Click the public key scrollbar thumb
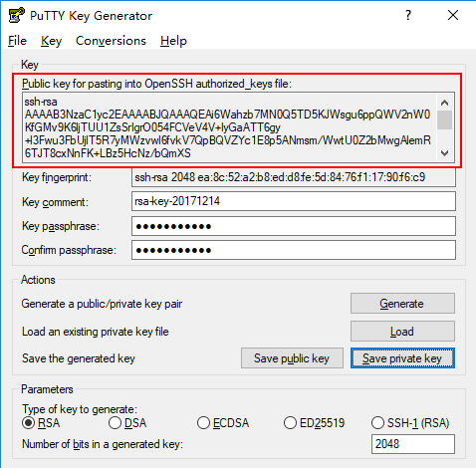476x468 pixels. pyautogui.click(x=444, y=119)
